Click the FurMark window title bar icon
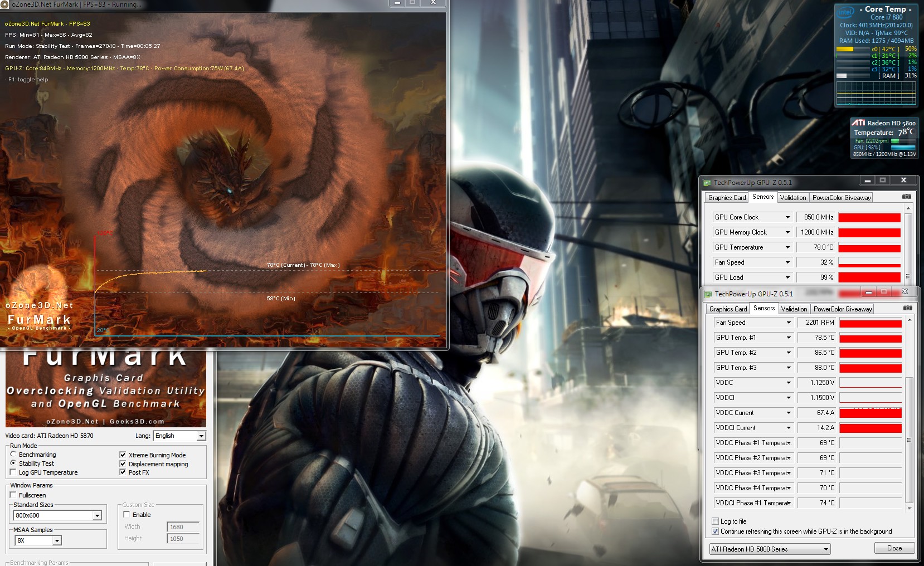The image size is (924, 566). pos(5,4)
